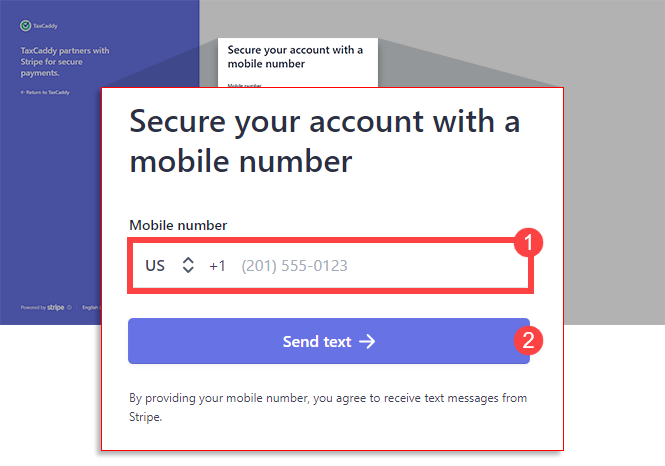The width and height of the screenshot is (665, 466).
Task: Follow the Return to TaxCaddy link
Action: click(x=45, y=92)
